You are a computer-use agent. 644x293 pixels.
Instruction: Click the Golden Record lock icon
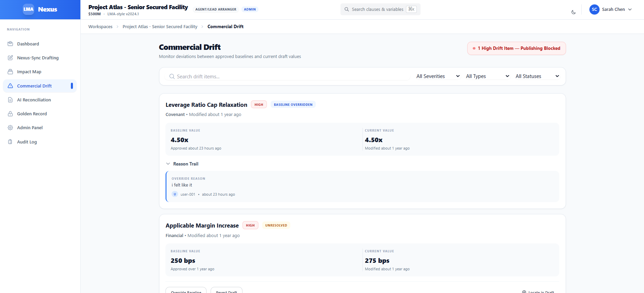tap(11, 114)
